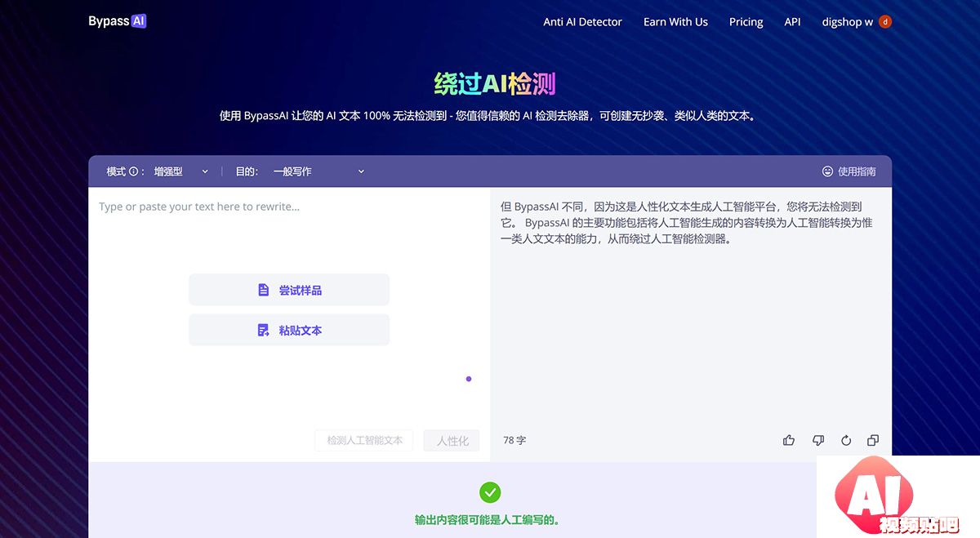Click the purple dot in the input area
980x538 pixels.
[469, 379]
